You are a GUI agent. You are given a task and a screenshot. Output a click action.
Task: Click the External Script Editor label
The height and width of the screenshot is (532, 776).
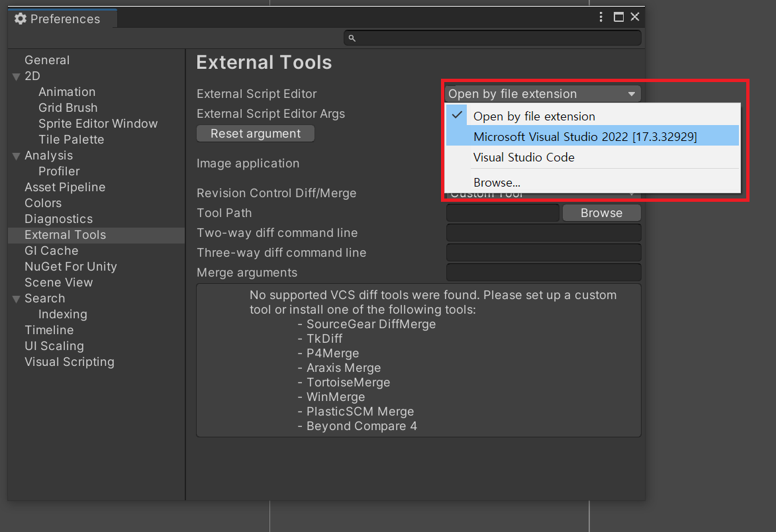256,94
